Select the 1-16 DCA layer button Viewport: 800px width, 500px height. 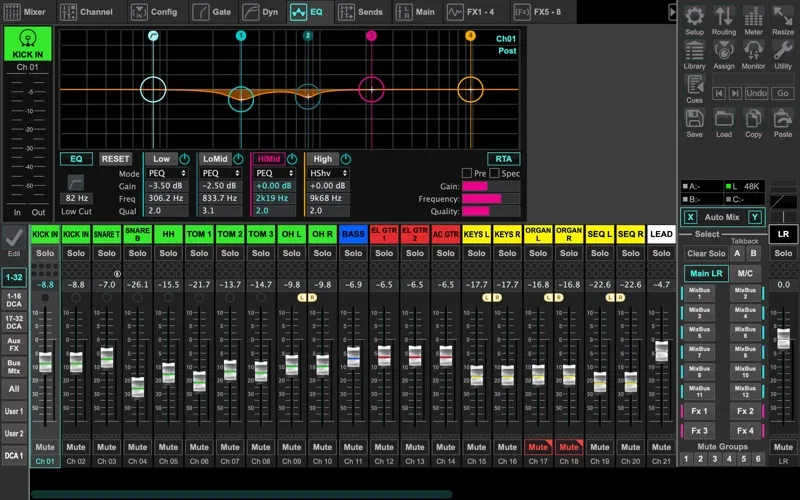[x=14, y=300]
